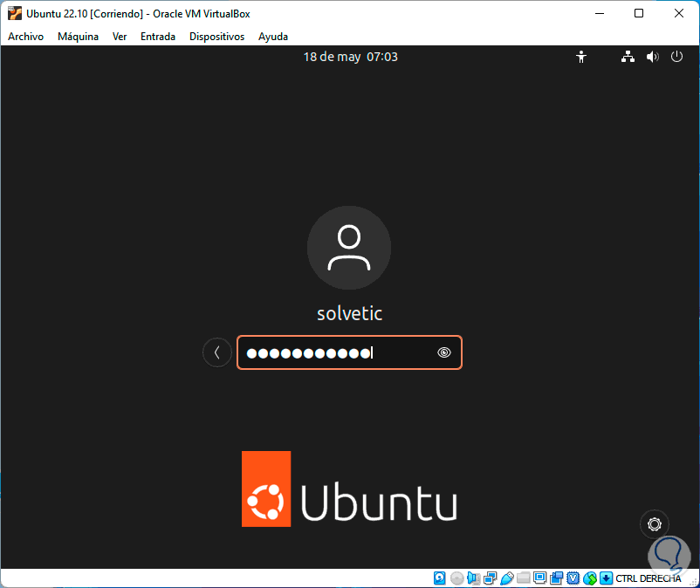Open the accessibility menu icon
Viewport: 700px width, 588px height.
(x=580, y=57)
